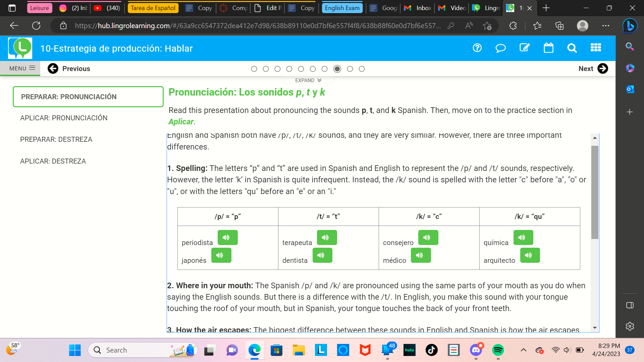Switch to Tarea de Español tab group
Viewport: 644px width, 362px height.
coord(153,8)
